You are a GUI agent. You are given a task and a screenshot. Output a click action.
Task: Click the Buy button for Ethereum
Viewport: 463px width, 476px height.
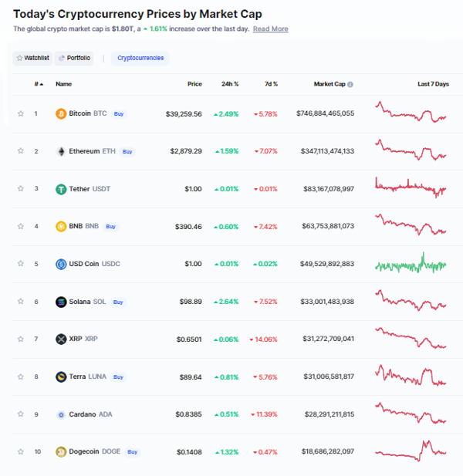[127, 151]
